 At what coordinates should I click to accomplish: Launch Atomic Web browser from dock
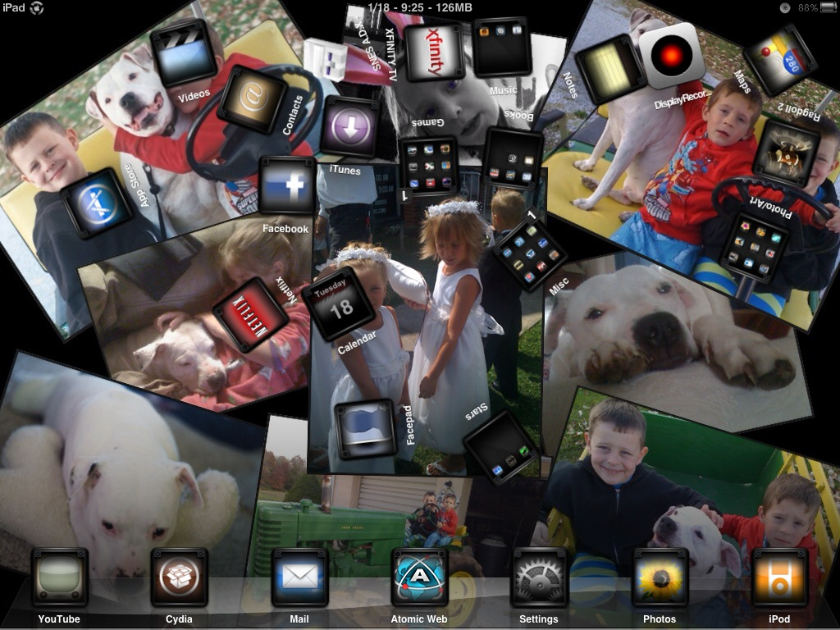point(419,577)
